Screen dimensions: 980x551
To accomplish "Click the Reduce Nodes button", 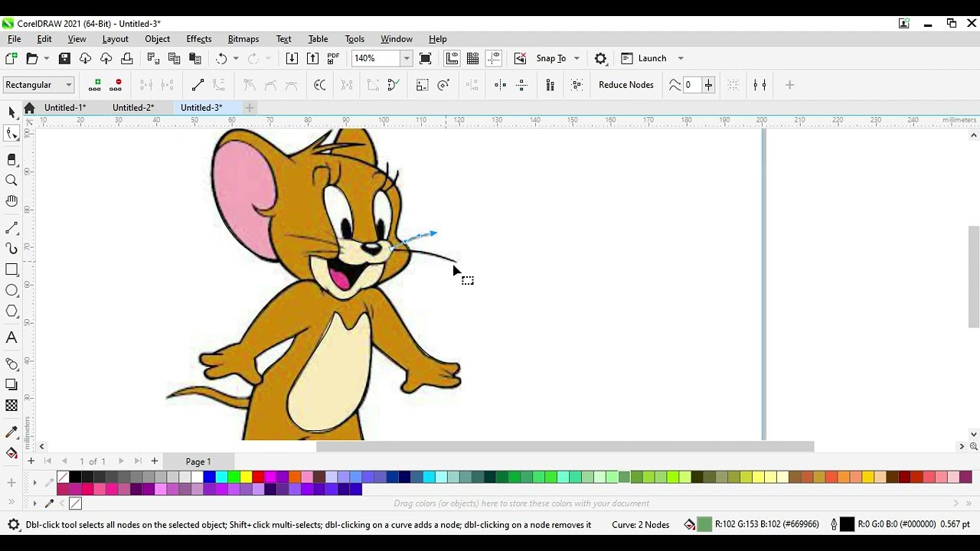I will [x=626, y=85].
